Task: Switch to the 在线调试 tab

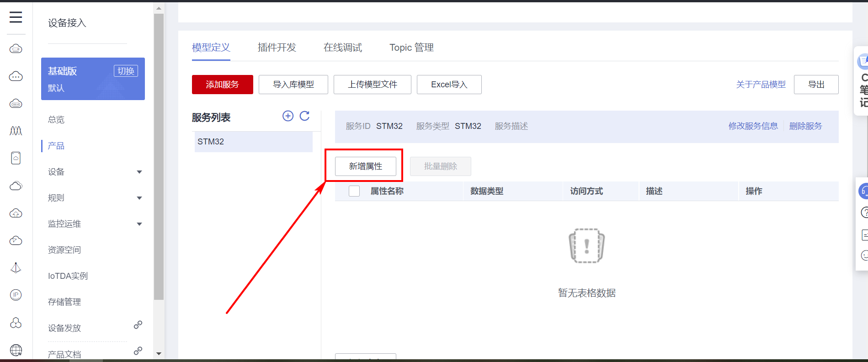Action: [x=342, y=48]
